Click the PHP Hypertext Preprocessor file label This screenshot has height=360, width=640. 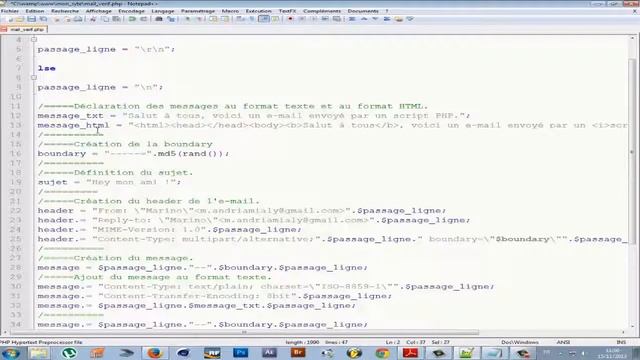click(x=41, y=342)
